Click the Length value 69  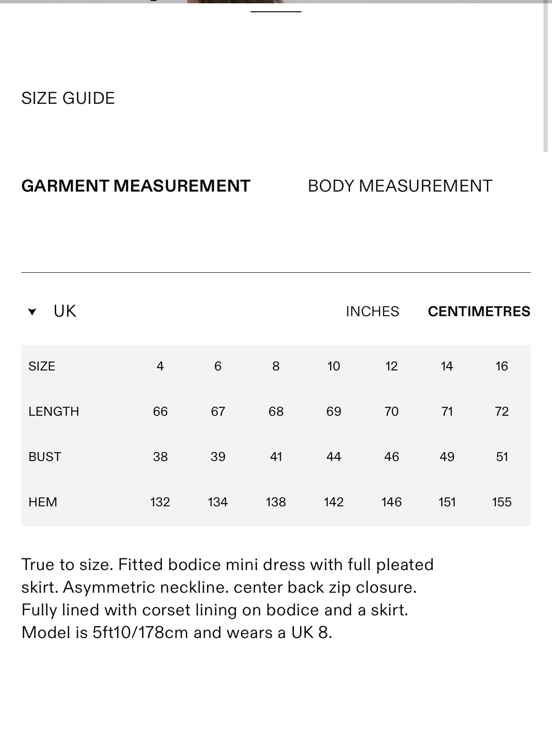click(334, 412)
